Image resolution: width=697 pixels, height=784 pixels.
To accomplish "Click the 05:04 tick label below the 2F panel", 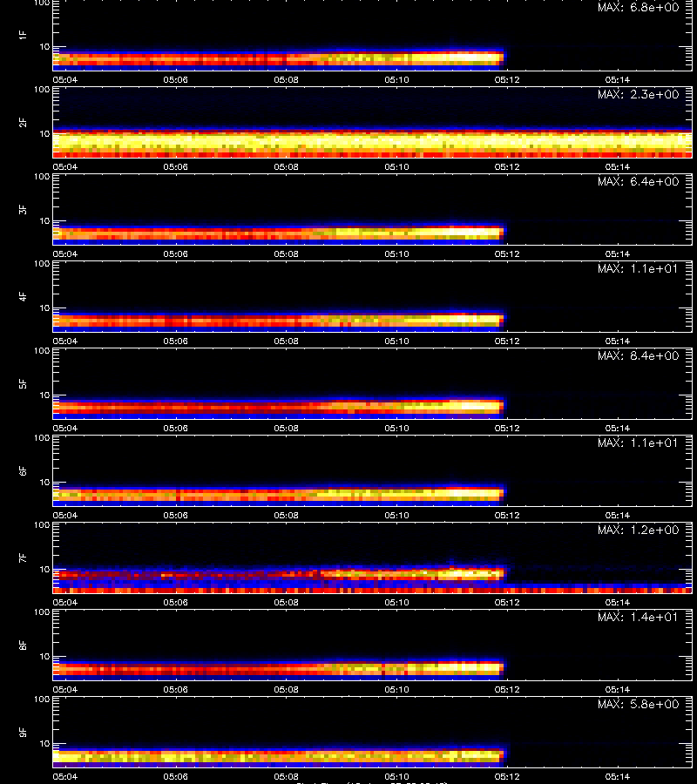I will pyautogui.click(x=65, y=166).
